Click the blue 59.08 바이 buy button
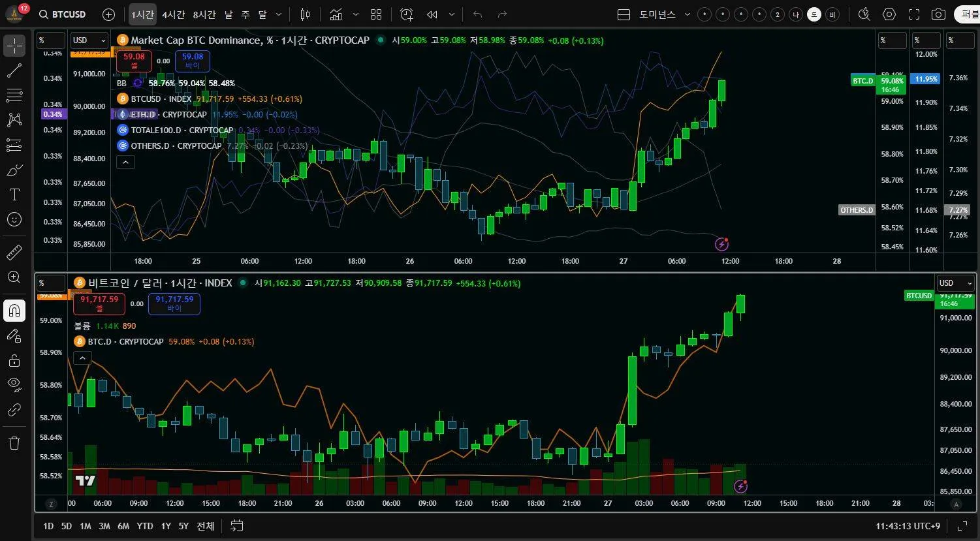Viewport: 980px width, 541px height. [x=192, y=61]
